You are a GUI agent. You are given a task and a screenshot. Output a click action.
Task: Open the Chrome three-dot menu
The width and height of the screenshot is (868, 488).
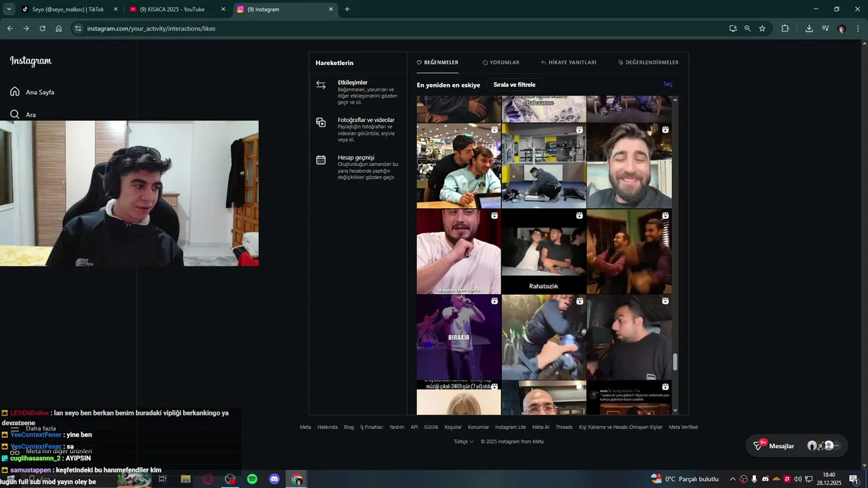pyautogui.click(x=859, y=28)
